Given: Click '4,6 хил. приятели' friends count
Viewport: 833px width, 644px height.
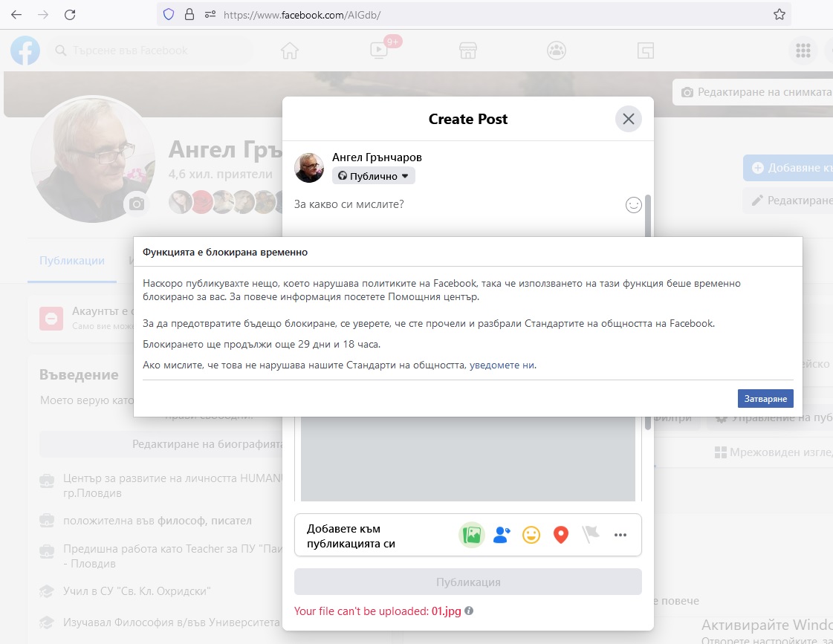Looking at the screenshot, I should (x=221, y=174).
